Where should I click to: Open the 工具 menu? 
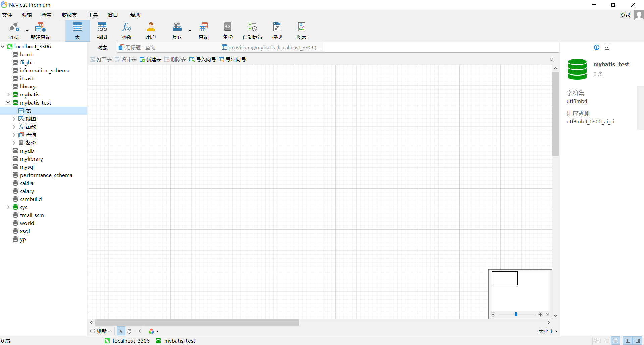pos(93,15)
